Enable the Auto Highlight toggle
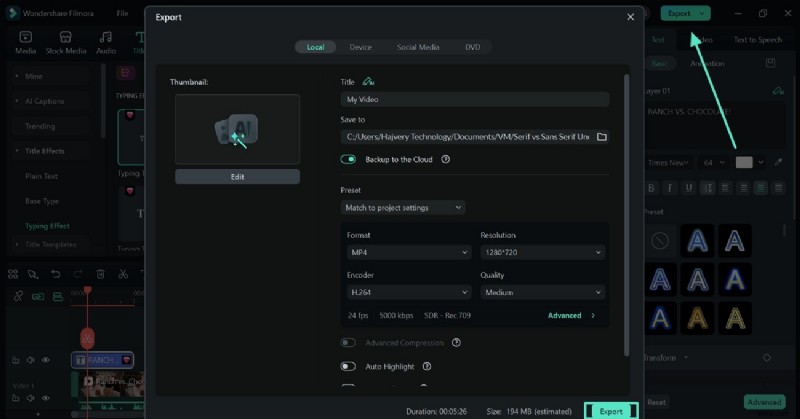Viewport: 800px width, 419px height. tap(348, 367)
